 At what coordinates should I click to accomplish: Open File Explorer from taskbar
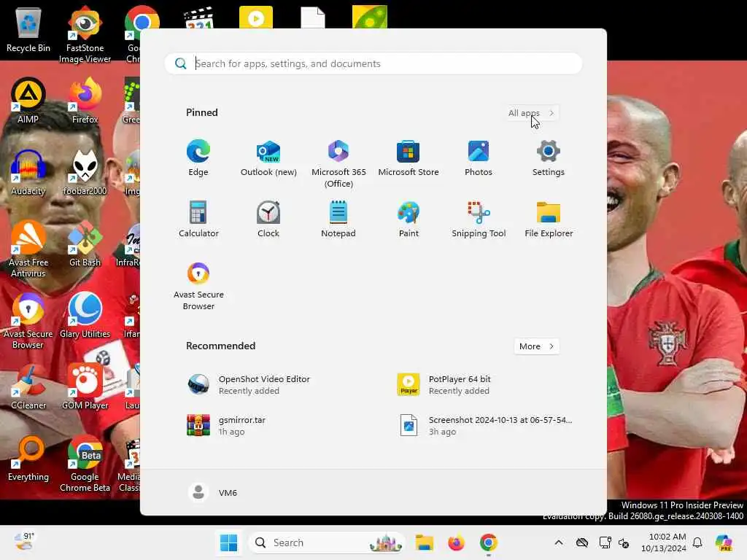click(x=424, y=542)
